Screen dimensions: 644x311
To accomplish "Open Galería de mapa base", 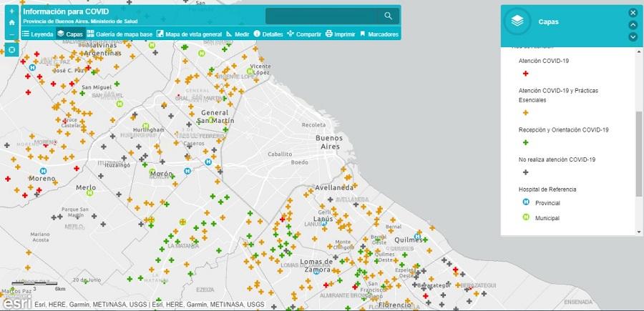I will (119, 34).
